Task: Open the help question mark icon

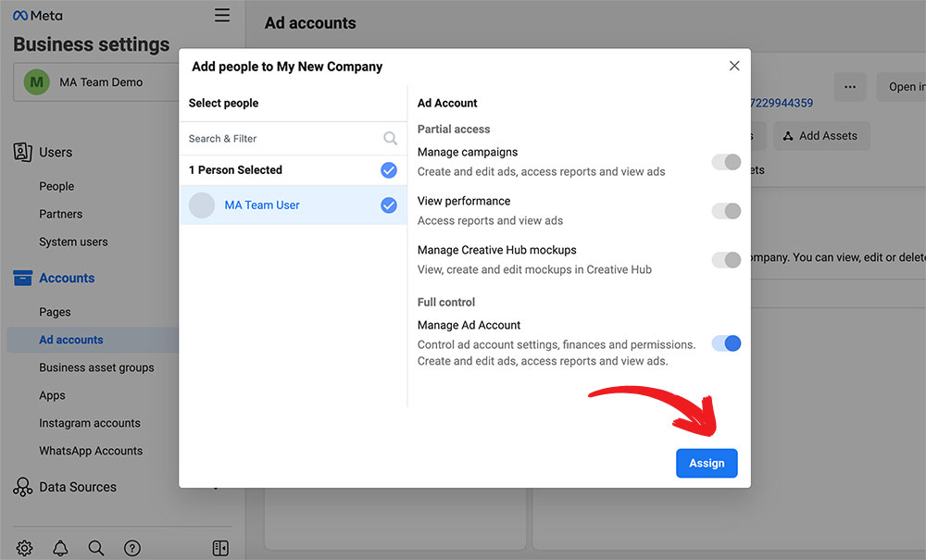Action: [132, 548]
